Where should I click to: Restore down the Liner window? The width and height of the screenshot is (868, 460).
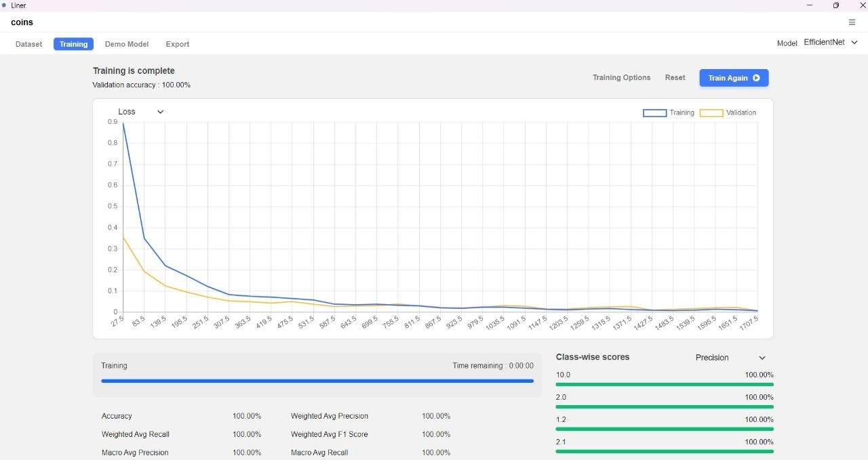(x=836, y=5)
